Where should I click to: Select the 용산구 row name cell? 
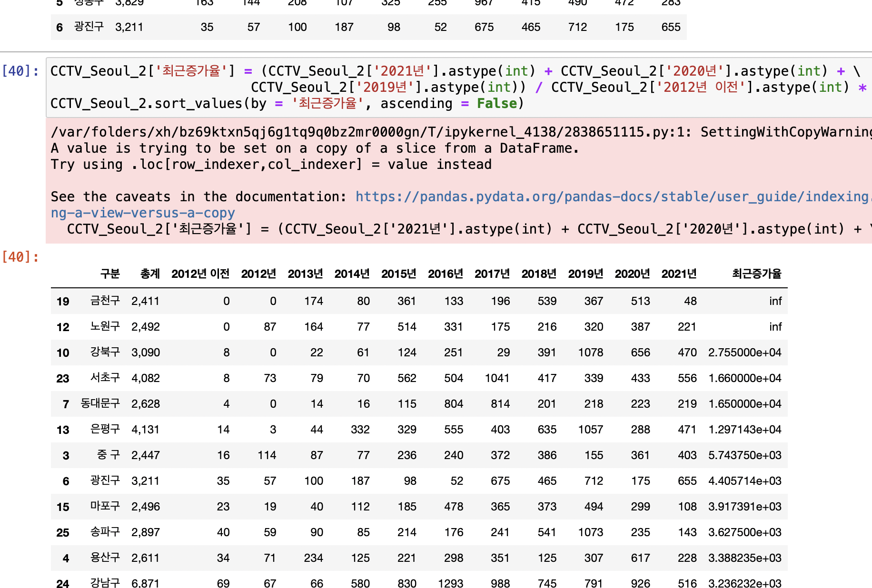[105, 558]
